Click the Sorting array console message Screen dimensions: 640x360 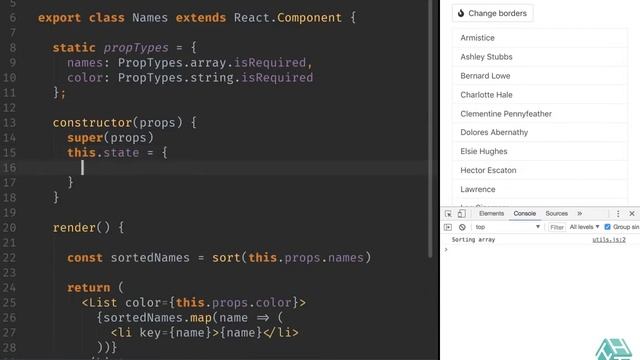473,240
